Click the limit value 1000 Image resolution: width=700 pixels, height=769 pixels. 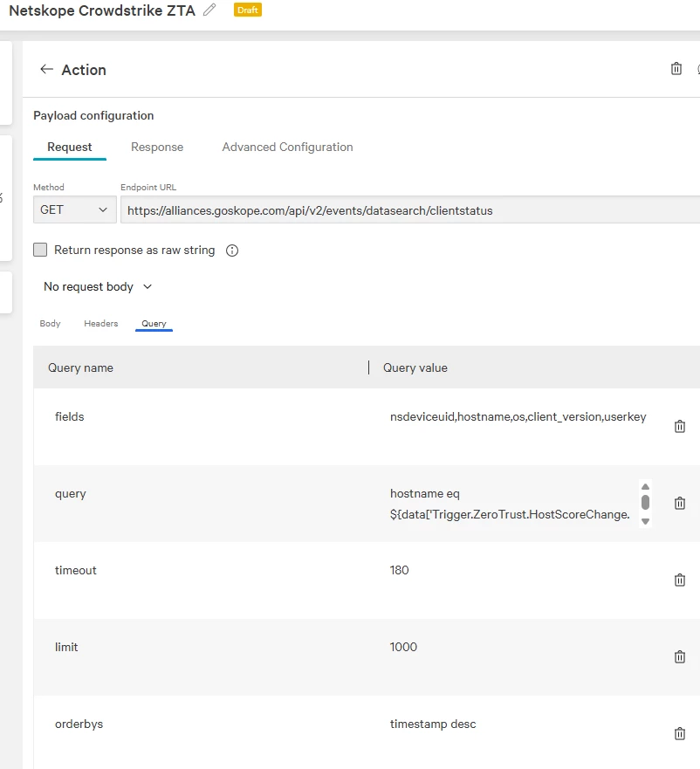pos(403,647)
